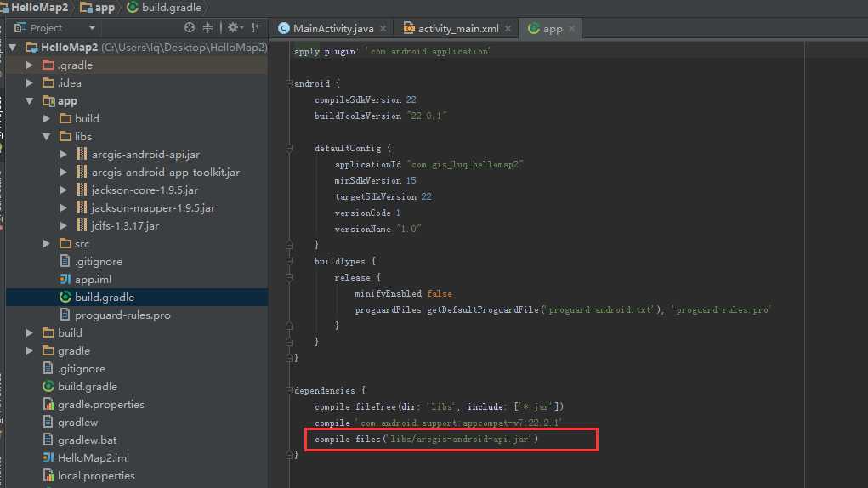Select .gitignore under the app module

point(99,261)
